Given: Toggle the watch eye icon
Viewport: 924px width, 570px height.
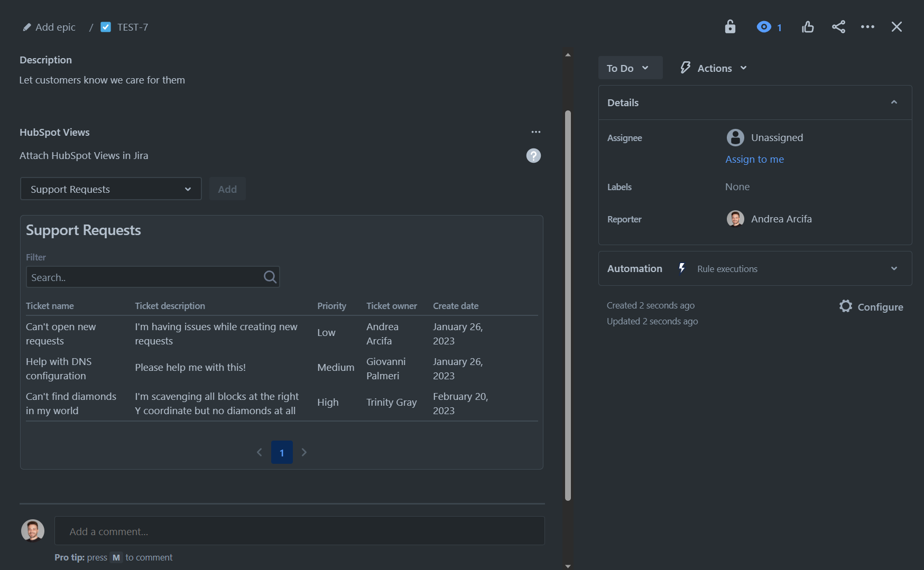Looking at the screenshot, I should click(764, 26).
